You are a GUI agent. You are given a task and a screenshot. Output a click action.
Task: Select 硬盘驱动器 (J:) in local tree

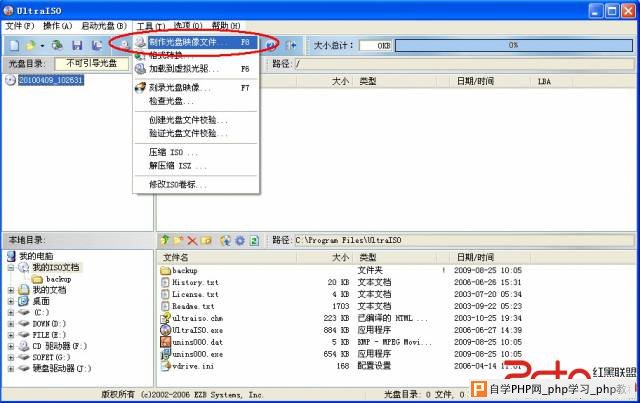[61, 368]
